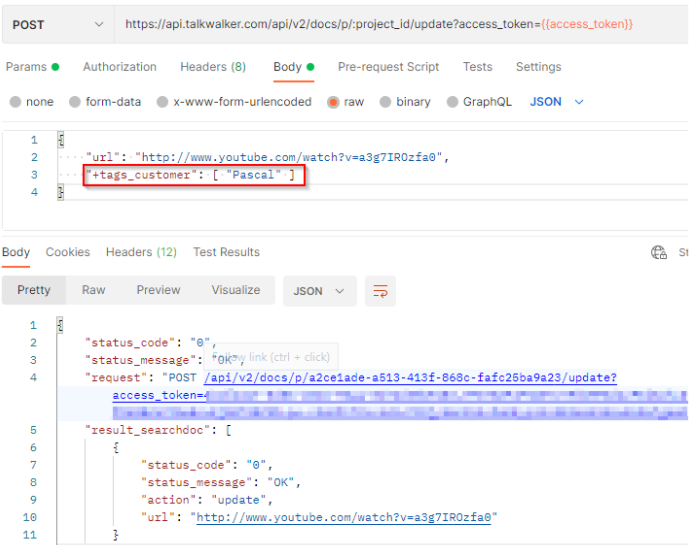
Task: Open the POST method dropdown
Action: pyautogui.click(x=58, y=25)
